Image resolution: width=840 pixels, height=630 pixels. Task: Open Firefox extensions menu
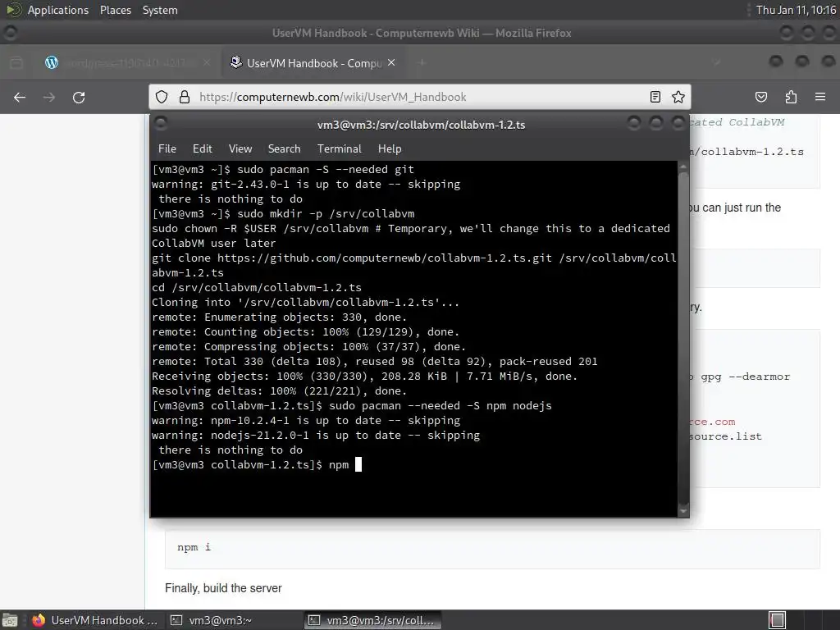[791, 97]
